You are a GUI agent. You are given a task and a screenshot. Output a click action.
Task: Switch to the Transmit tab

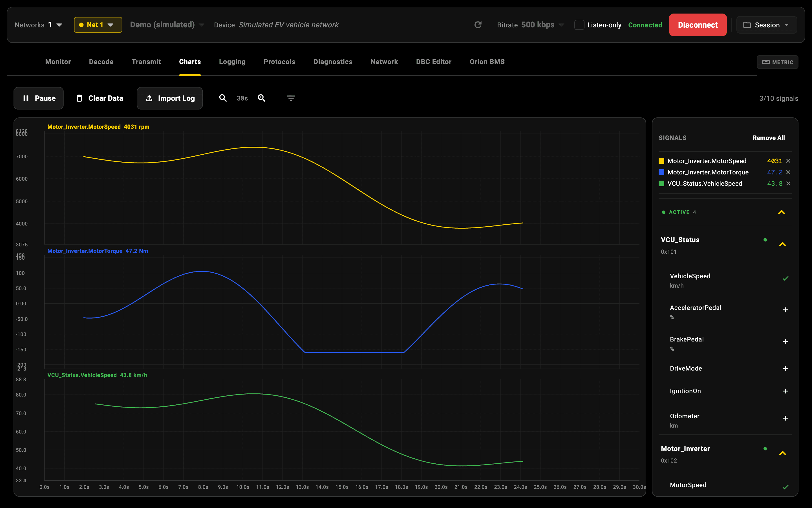point(146,62)
